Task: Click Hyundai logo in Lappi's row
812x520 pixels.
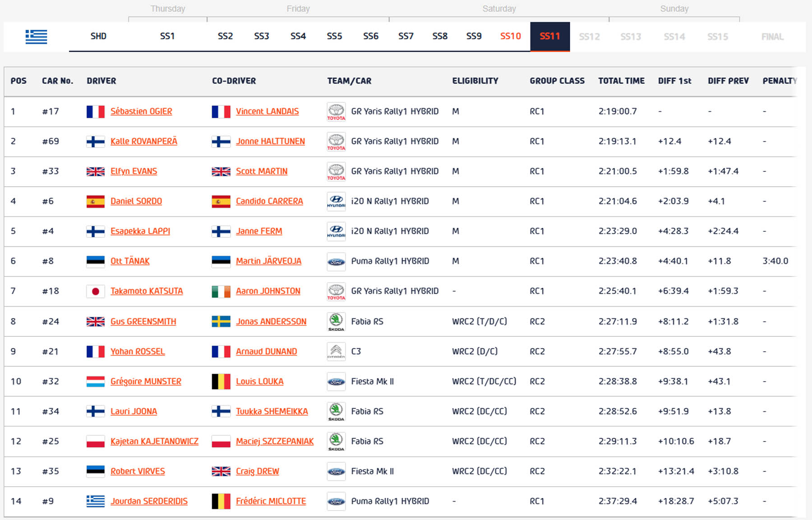Action: (336, 231)
